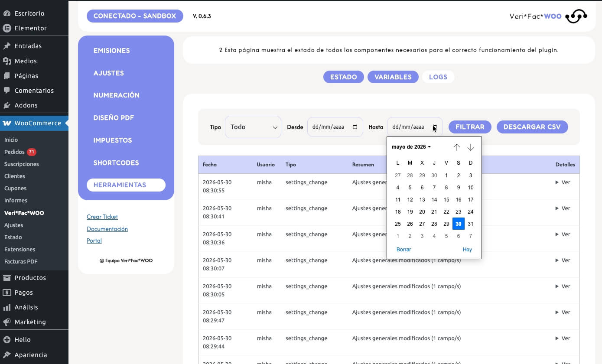Open Extensiones in WooCommerce submenu

[x=20, y=250]
